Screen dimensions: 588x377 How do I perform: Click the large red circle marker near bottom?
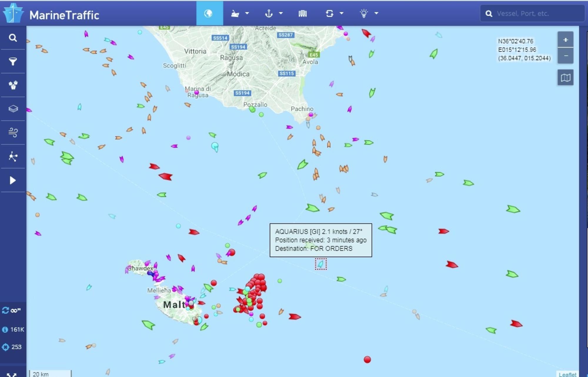coord(367,359)
